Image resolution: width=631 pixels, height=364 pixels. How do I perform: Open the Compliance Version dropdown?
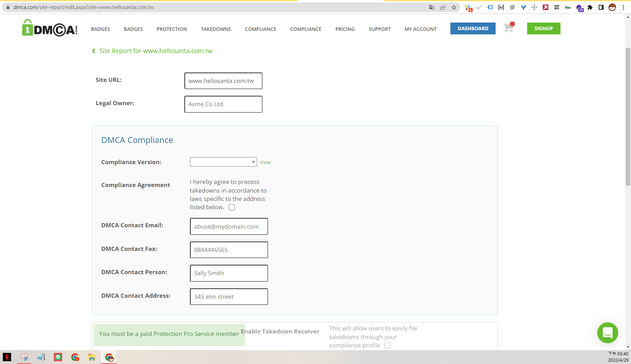point(223,162)
